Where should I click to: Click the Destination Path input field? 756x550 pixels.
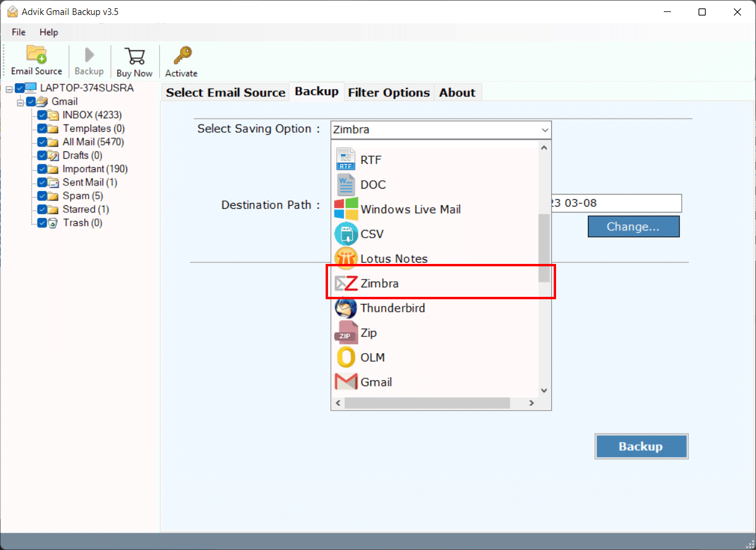[615, 203]
